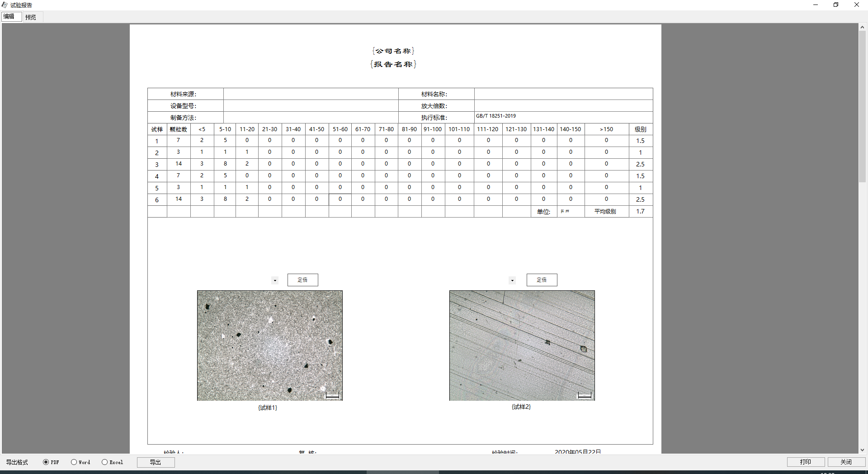Switch to the 预览 tab
Viewport: 868px width, 474px height.
[31, 17]
